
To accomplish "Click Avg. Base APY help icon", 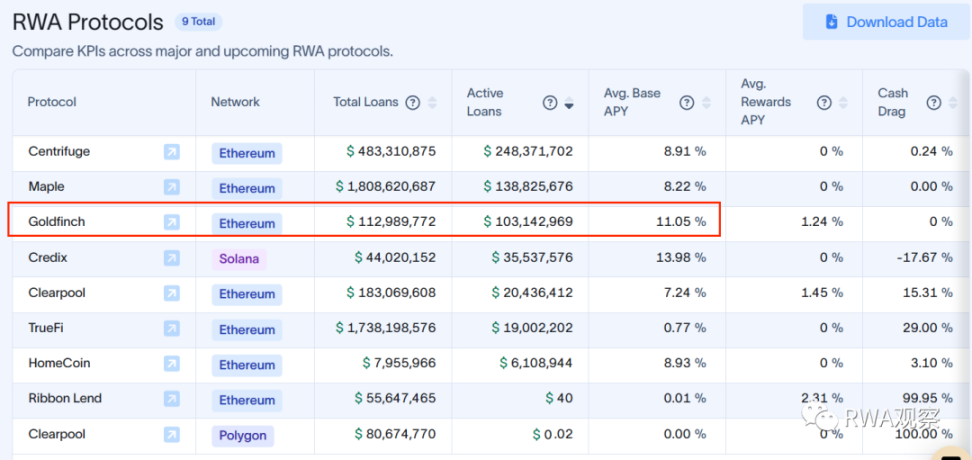I will point(687,102).
